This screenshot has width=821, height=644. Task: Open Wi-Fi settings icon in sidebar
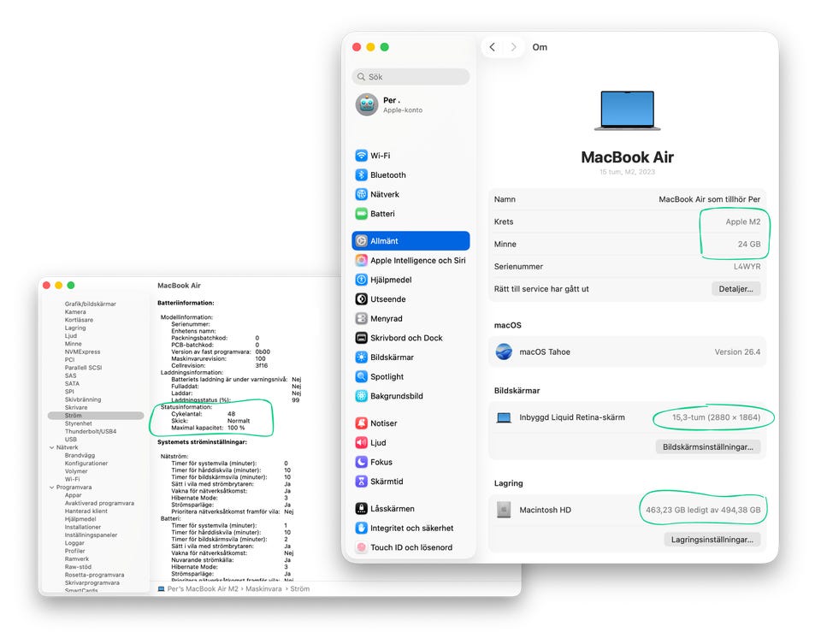361,156
